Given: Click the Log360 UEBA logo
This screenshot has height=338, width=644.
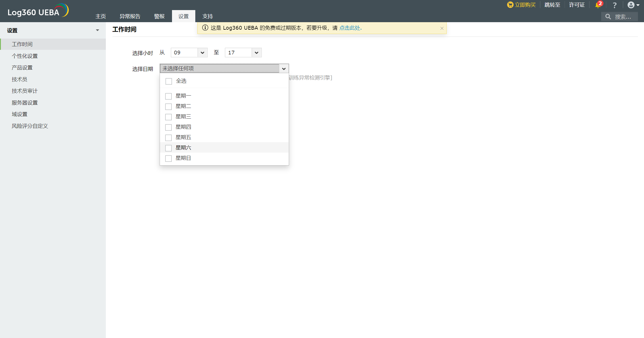Looking at the screenshot, I should [36, 11].
